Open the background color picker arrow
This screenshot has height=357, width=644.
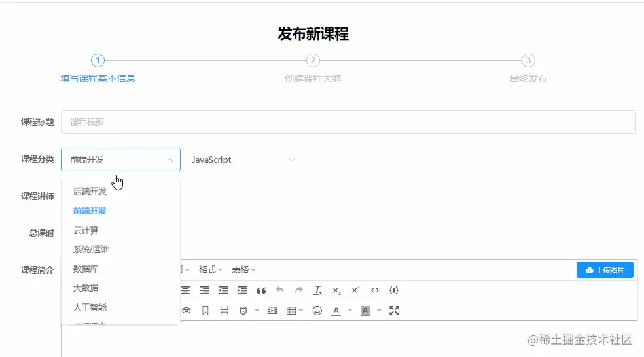pos(379,311)
